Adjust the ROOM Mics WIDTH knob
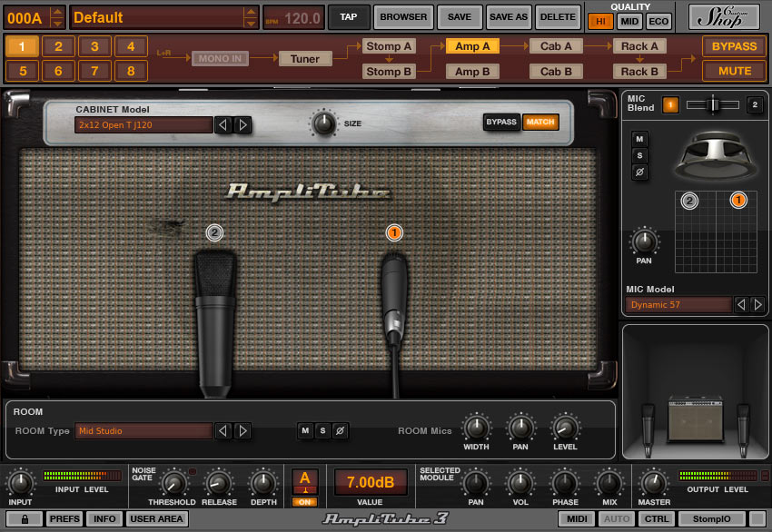Image resolution: width=772 pixels, height=532 pixels. 476,428
